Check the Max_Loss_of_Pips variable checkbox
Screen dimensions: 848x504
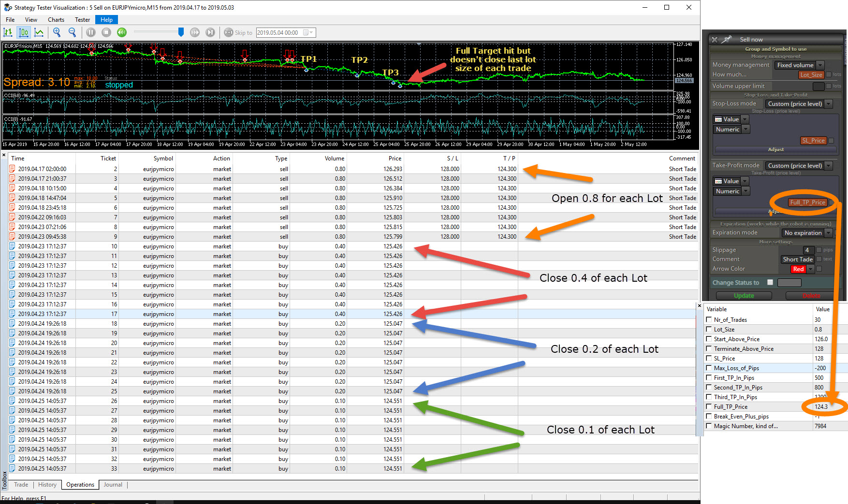point(709,368)
